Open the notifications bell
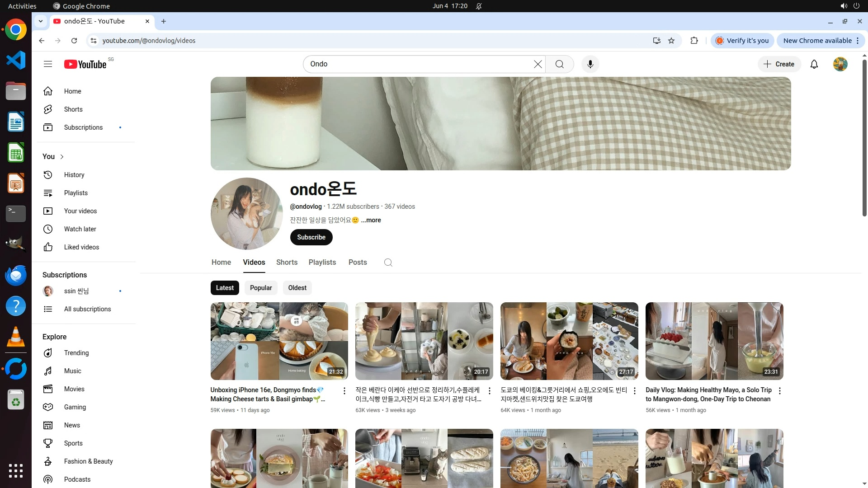Screen dimensions: 868x488 814,64
